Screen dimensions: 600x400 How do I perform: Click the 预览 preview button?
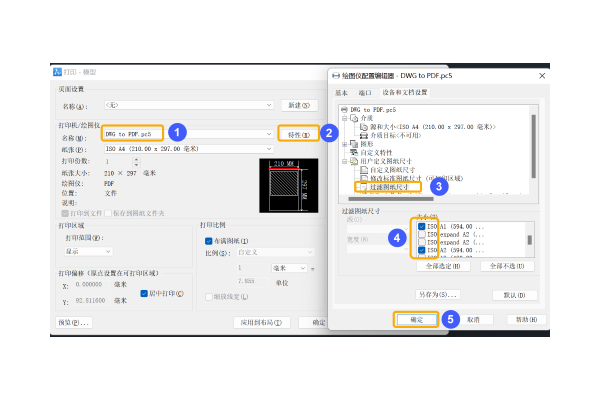tap(74, 323)
